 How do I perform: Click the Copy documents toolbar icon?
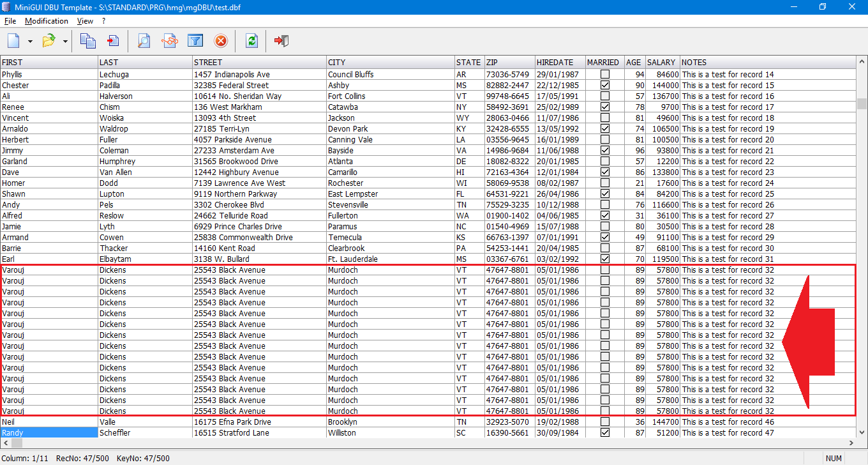87,42
